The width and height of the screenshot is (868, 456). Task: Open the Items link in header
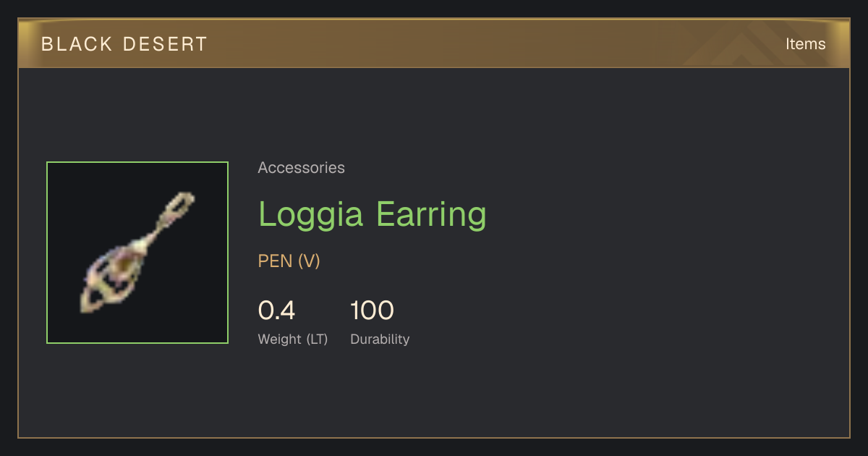[x=805, y=44]
